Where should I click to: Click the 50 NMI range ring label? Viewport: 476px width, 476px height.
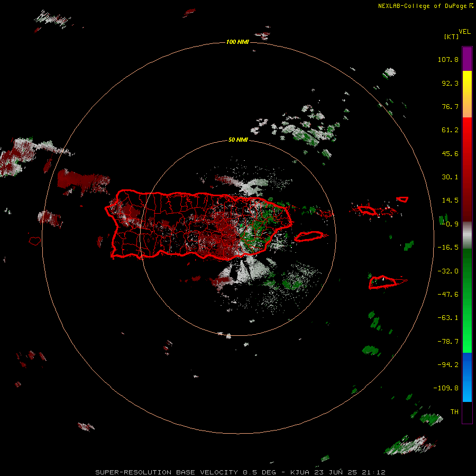[238, 140]
